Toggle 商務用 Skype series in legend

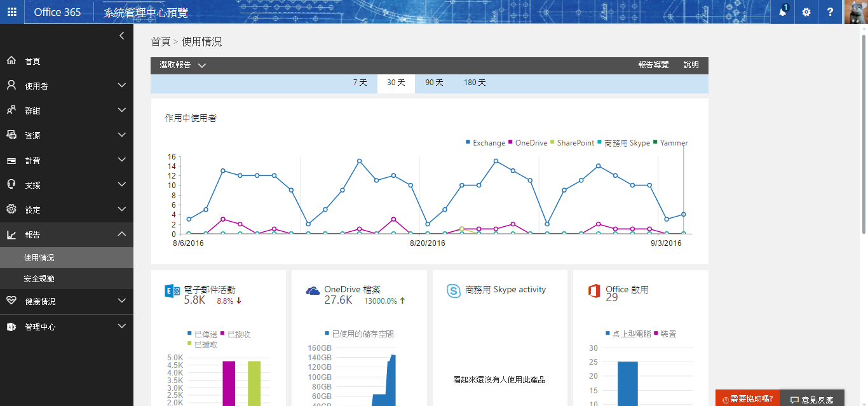[624, 143]
